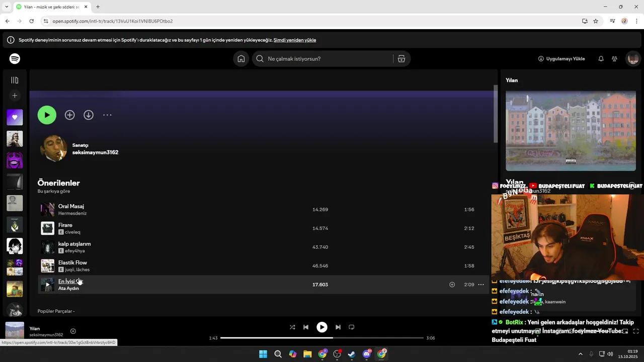Open artist seksimaymun3162 link
The width and height of the screenshot is (644, 362).
pos(95,152)
